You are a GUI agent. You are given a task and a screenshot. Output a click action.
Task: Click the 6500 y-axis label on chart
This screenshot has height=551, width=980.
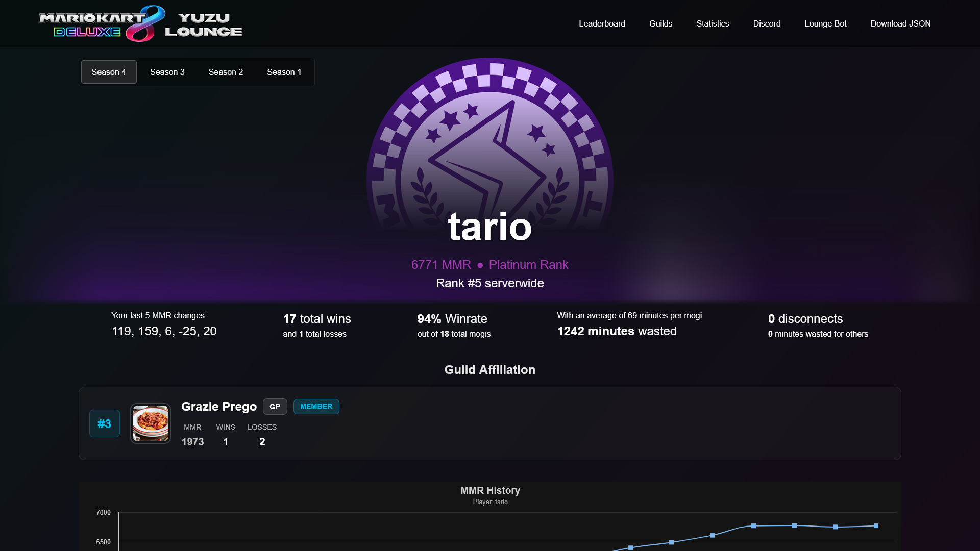tap(103, 542)
